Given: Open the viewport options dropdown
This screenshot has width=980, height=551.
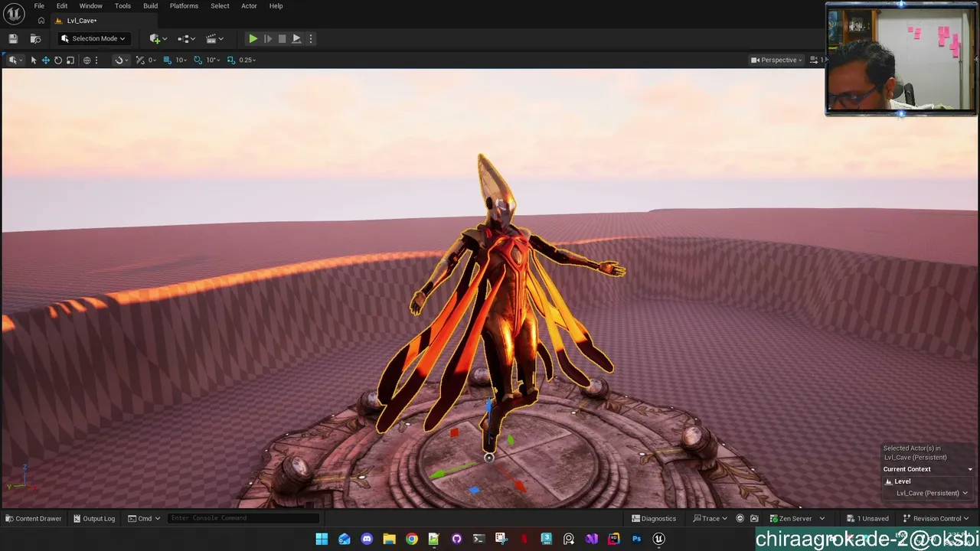Looking at the screenshot, I should tap(14, 60).
